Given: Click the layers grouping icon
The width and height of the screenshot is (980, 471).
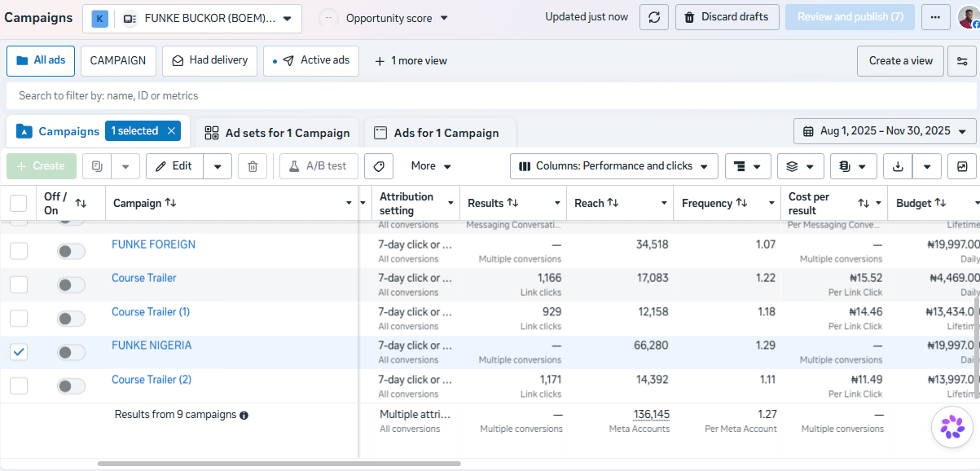Looking at the screenshot, I should click(800, 166).
